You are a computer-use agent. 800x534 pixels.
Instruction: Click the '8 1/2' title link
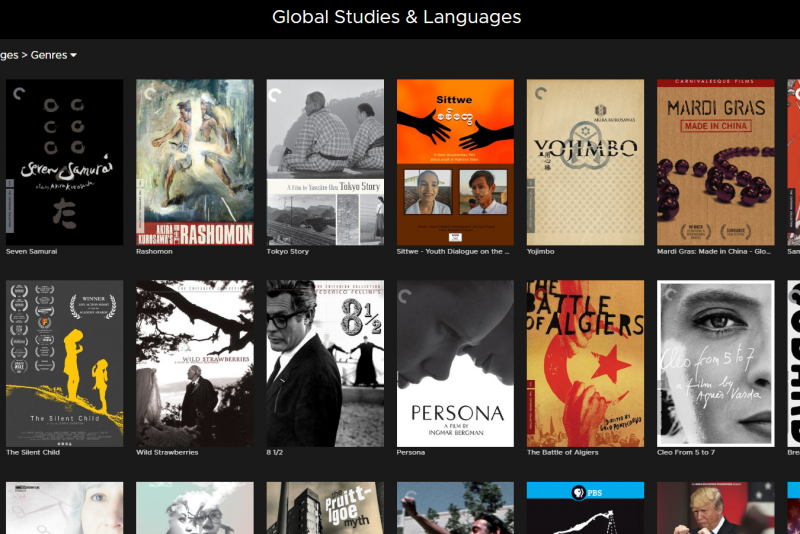[274, 452]
